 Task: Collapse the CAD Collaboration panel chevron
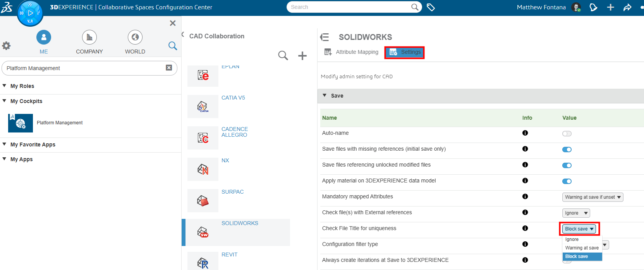tap(183, 34)
